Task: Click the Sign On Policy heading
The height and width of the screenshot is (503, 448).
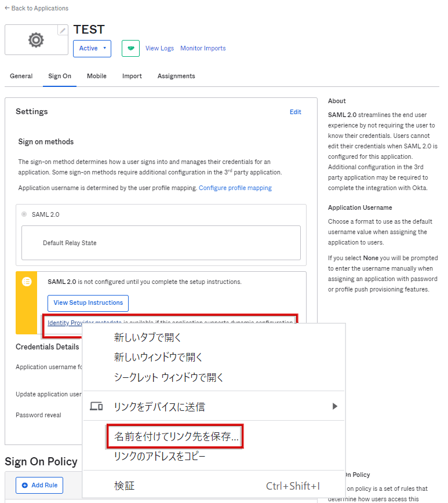Action: (x=41, y=462)
